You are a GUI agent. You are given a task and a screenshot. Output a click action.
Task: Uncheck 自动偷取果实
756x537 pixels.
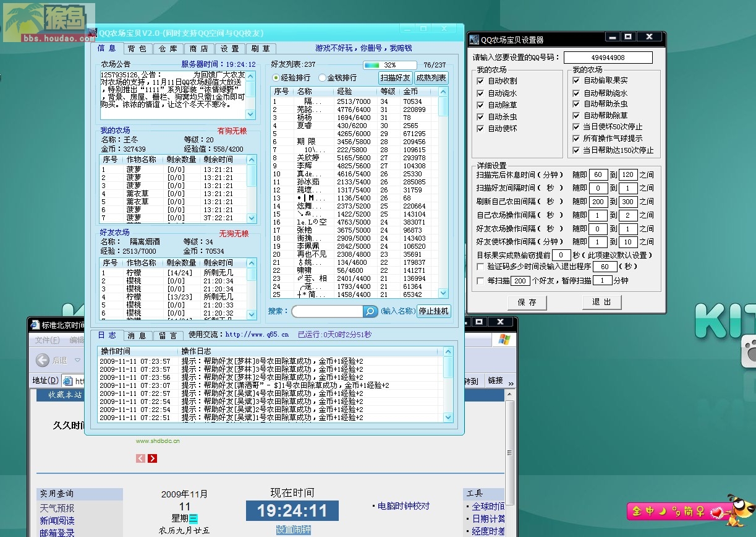pos(576,80)
